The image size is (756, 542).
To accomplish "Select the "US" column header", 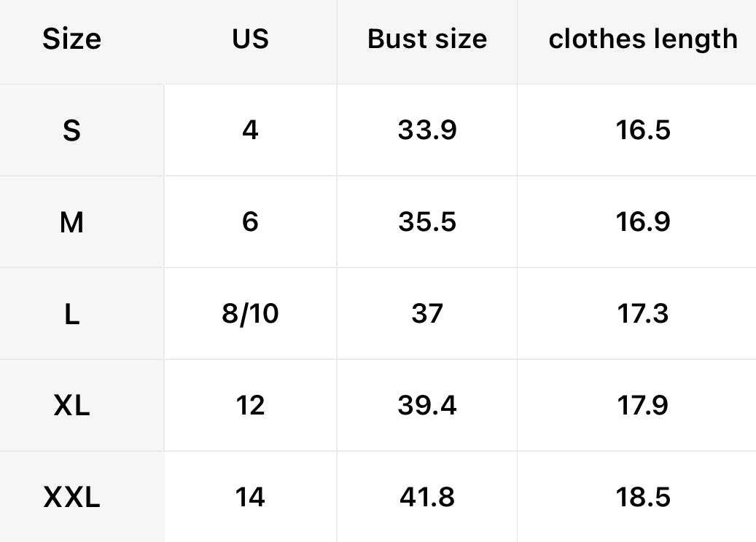I will 250,39.
